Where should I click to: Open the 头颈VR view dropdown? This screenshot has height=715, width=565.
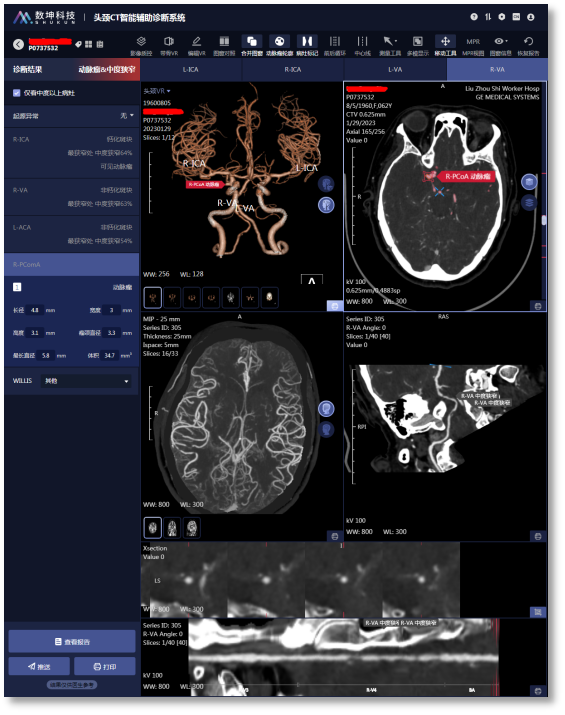pos(156,91)
